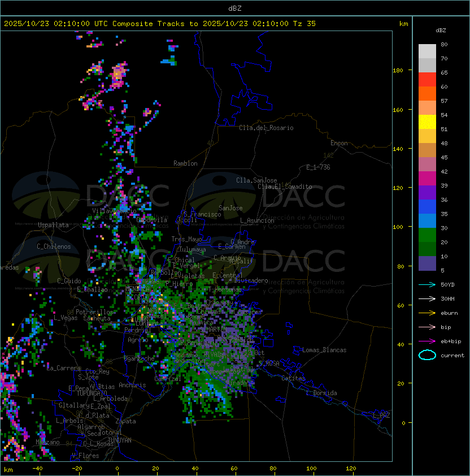Click the 120 tick on horizontal axis
This screenshot has height=476, width=470.
pyautogui.click(x=351, y=469)
